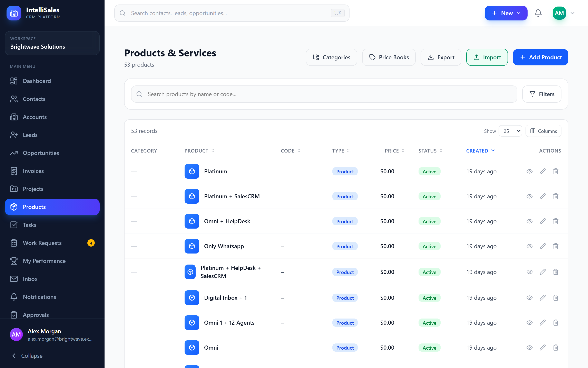
Task: Click the global search magnifier icon
Action: pos(123,13)
